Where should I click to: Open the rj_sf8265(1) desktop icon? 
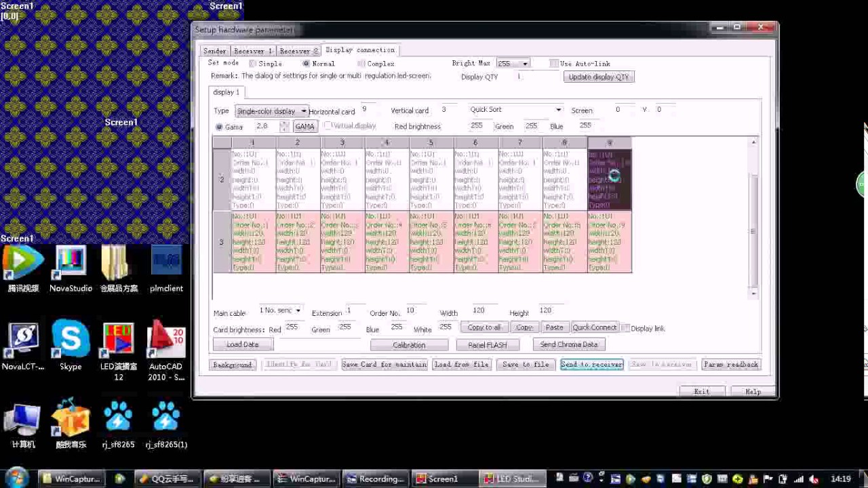click(x=166, y=426)
